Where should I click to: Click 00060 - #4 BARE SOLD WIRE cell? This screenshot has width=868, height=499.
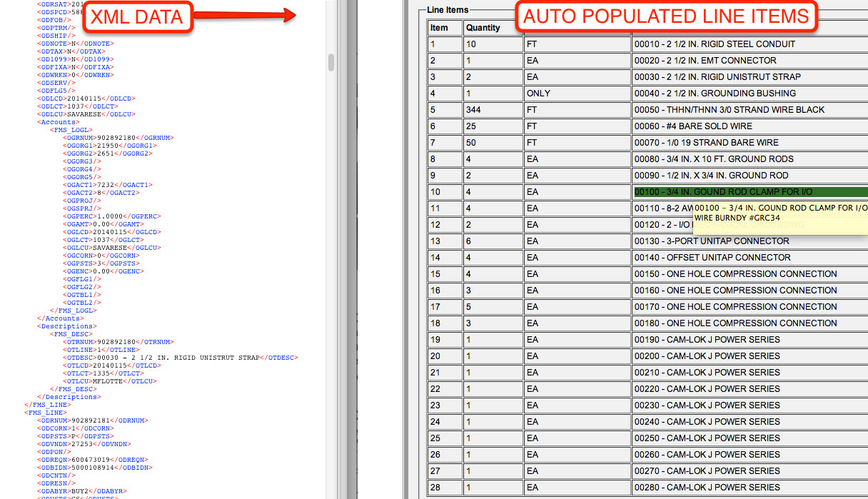[750, 126]
